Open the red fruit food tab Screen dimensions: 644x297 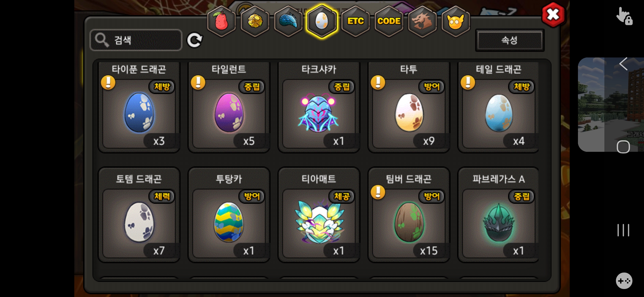[222, 21]
